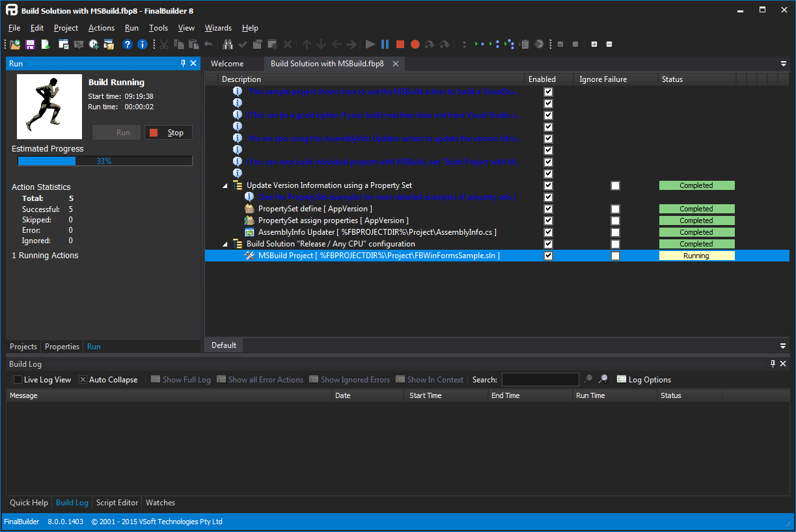Click the grey Move Up arrow icon
The image size is (796, 532).
307,44
